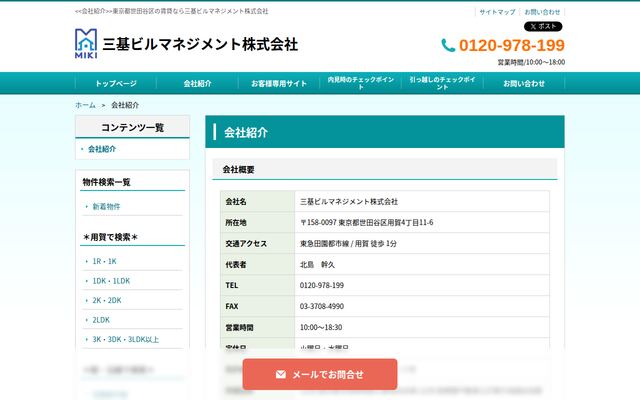Open お客様専用サイト navigation item
Screen dimensions: 640x400
point(279,83)
